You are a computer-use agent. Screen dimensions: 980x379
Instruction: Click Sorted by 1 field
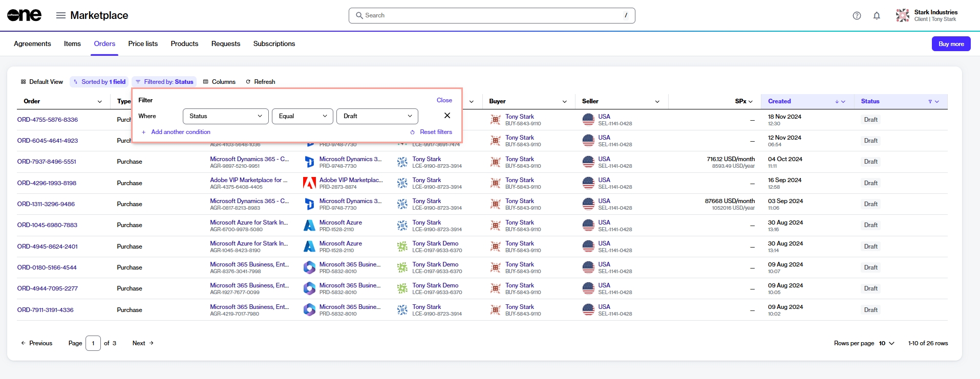99,82
